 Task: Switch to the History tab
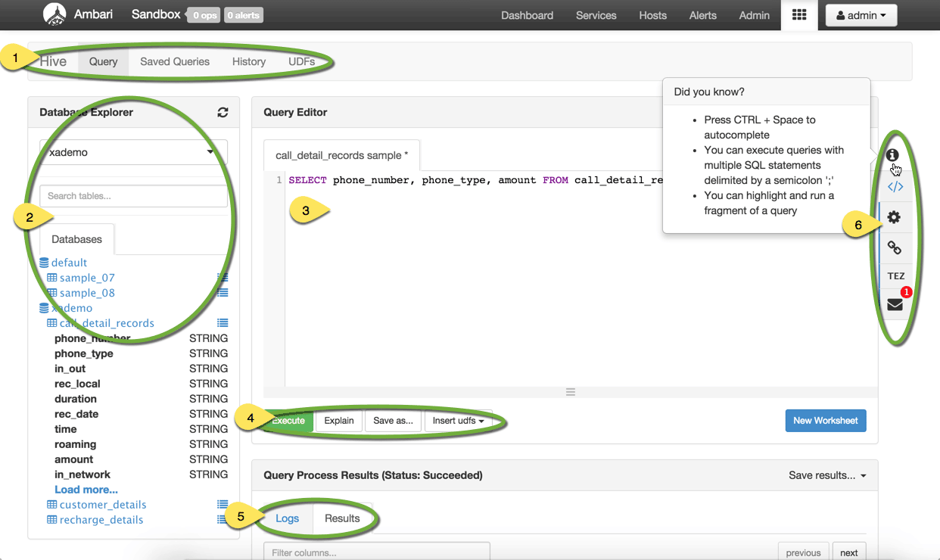point(249,61)
